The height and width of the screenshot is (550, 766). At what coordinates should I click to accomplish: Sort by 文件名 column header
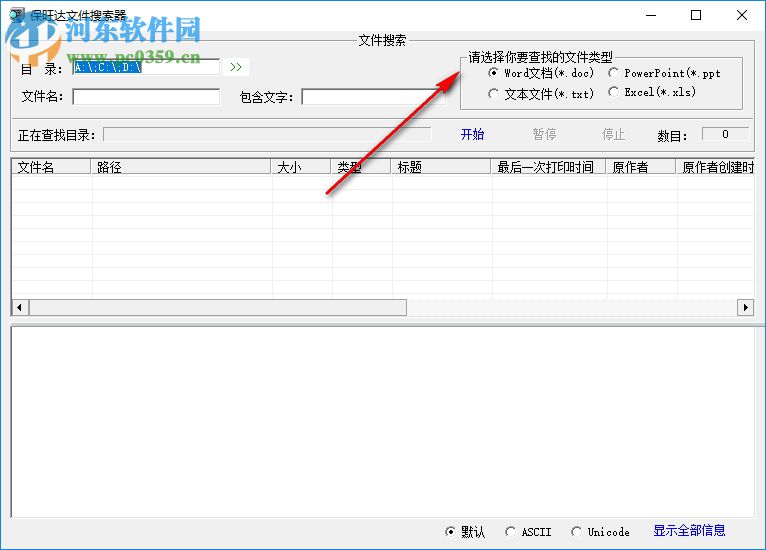51,167
